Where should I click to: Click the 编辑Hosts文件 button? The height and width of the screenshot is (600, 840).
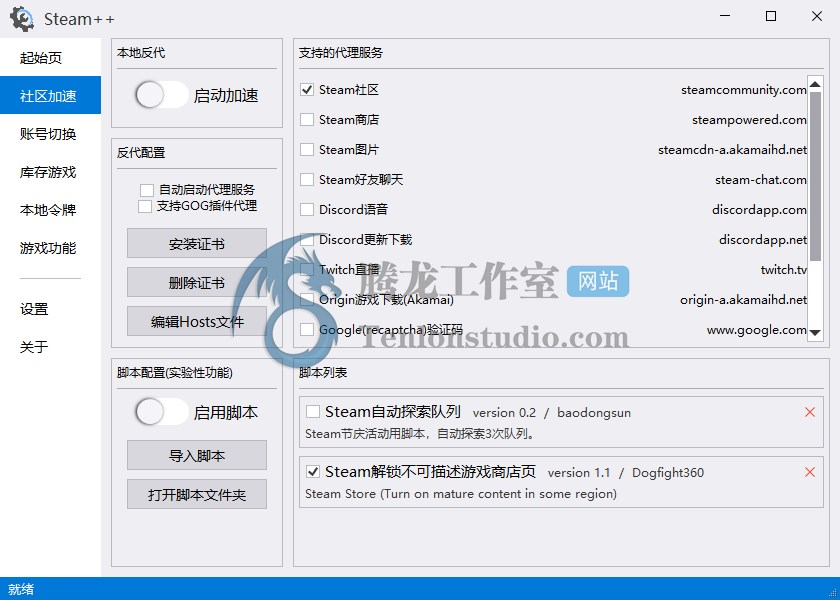click(x=197, y=321)
